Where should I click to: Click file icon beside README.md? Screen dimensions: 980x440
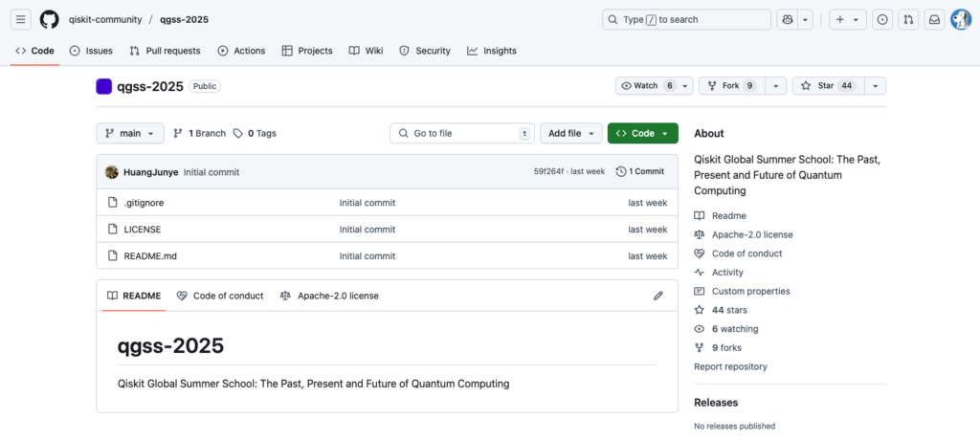click(x=113, y=255)
